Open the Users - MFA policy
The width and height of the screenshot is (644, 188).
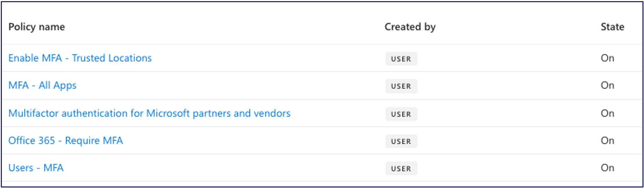click(36, 168)
